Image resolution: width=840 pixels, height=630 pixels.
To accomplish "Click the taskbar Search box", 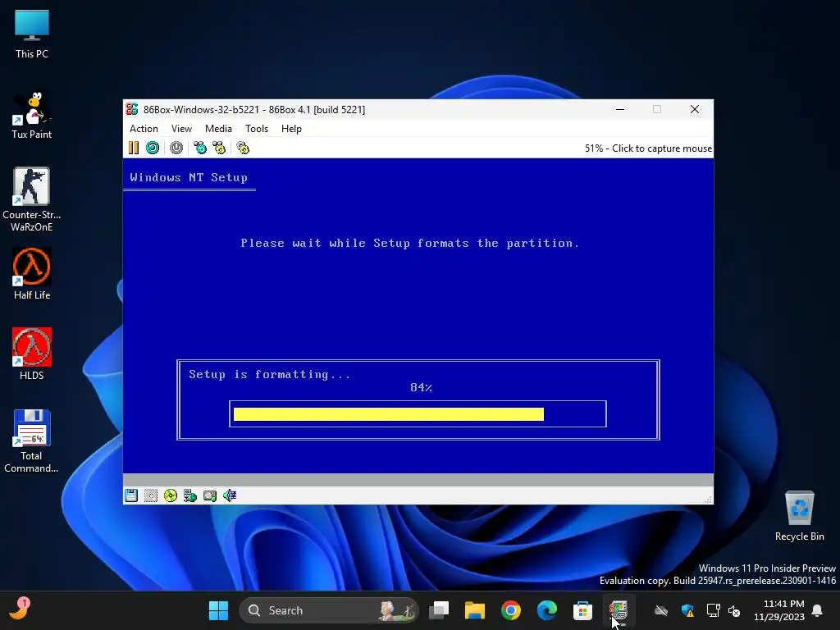I will 328,610.
